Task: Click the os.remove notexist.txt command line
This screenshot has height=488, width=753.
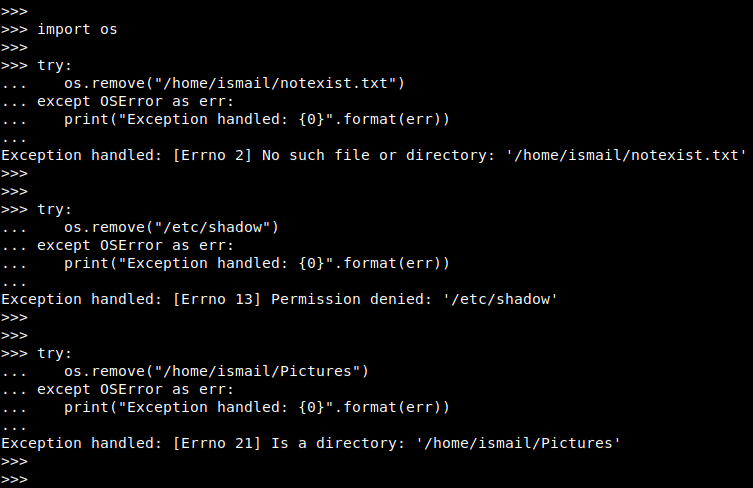Action: tap(235, 83)
